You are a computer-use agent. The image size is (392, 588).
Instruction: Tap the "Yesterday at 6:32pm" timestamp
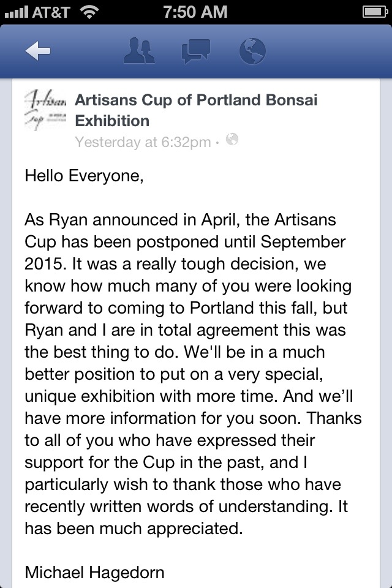pyautogui.click(x=143, y=142)
